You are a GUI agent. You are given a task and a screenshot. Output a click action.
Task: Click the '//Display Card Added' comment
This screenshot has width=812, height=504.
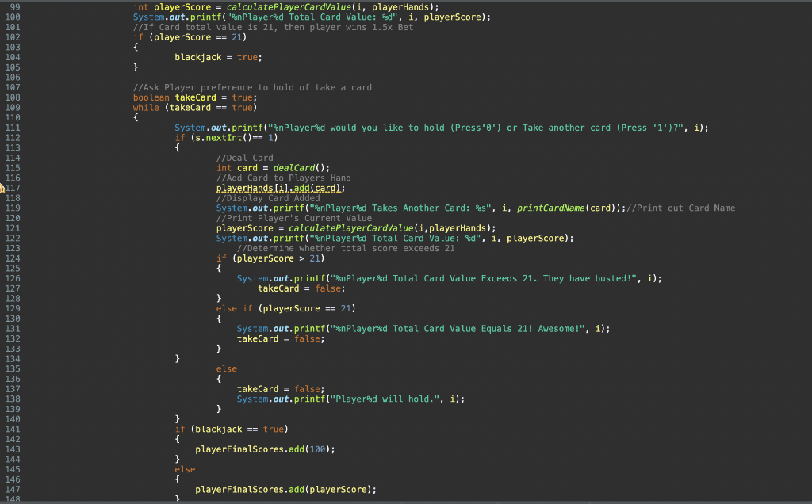click(268, 198)
